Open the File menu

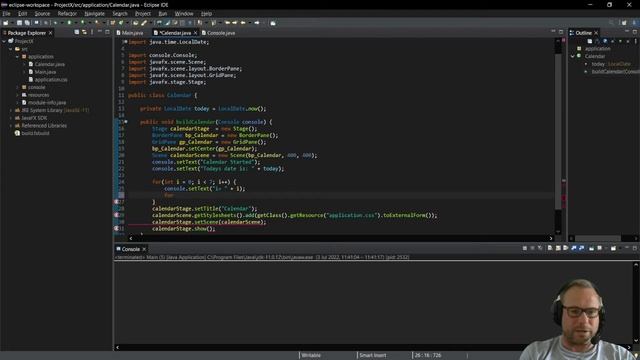point(7,13)
